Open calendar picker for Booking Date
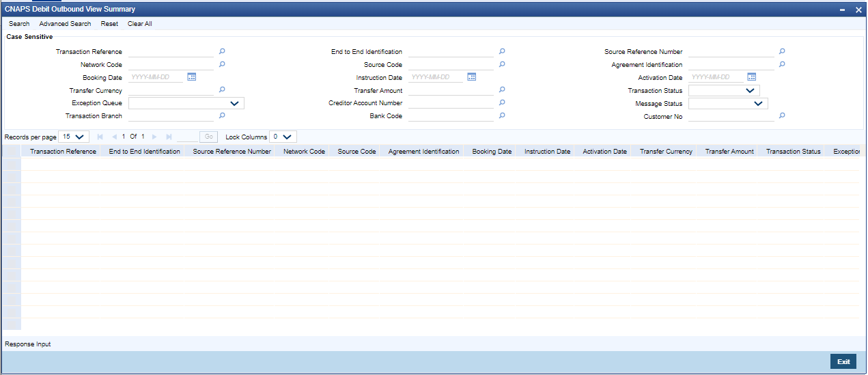The image size is (868, 375). coord(192,77)
